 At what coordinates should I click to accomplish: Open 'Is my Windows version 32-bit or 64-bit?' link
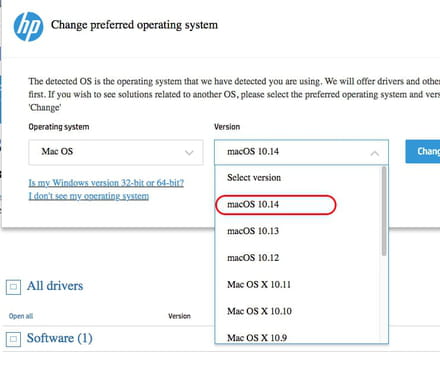click(x=106, y=183)
